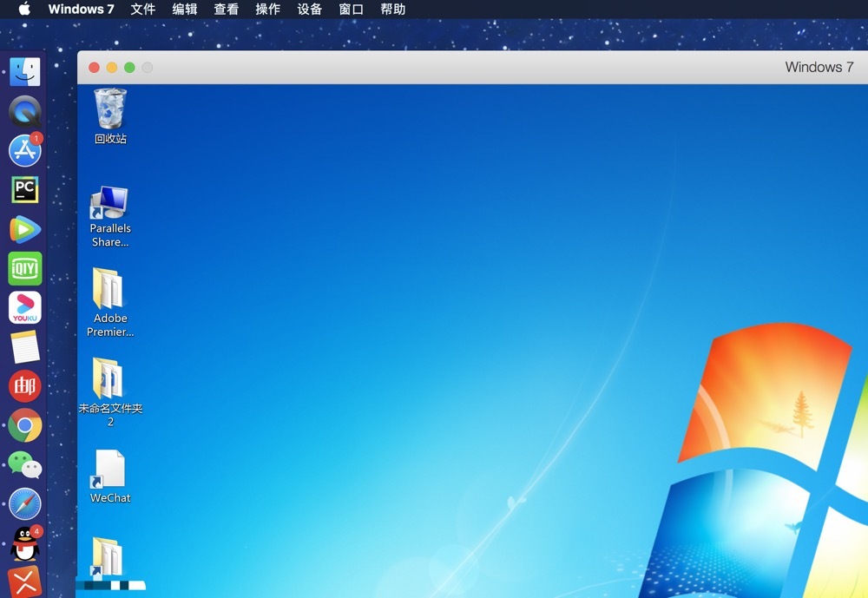Select the 未命名文件夹 2 folder icon
868x598 pixels.
click(x=110, y=392)
